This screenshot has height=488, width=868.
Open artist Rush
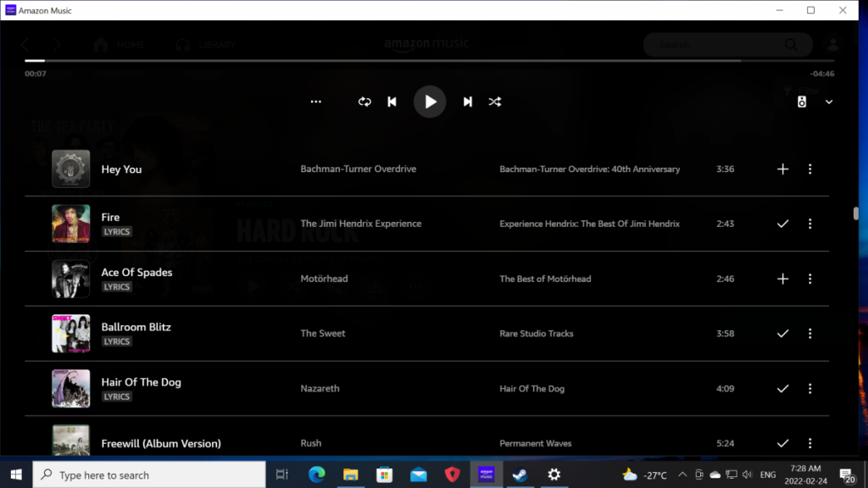pyautogui.click(x=311, y=443)
